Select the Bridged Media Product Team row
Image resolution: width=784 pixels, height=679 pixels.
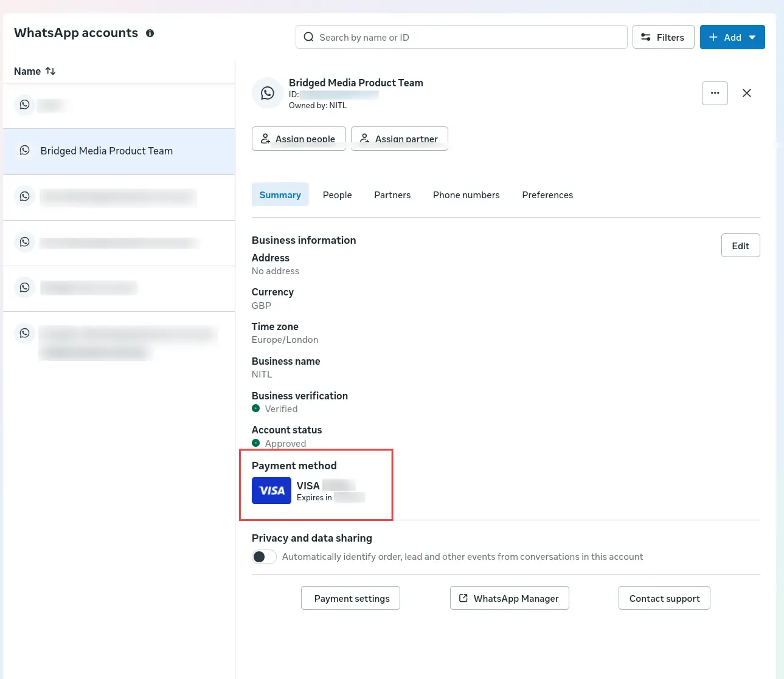pos(119,151)
